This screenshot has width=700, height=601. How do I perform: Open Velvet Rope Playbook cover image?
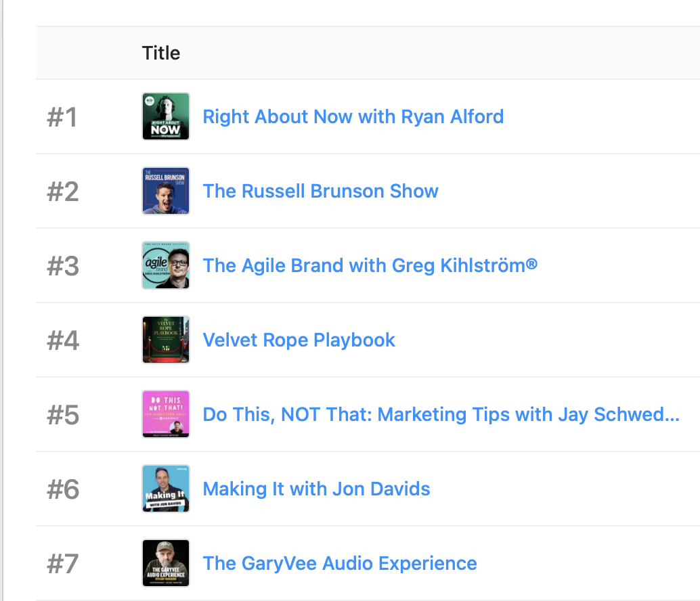[166, 340]
